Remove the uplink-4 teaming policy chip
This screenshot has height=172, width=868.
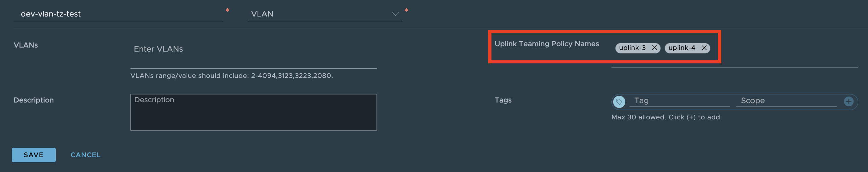pyautogui.click(x=704, y=48)
